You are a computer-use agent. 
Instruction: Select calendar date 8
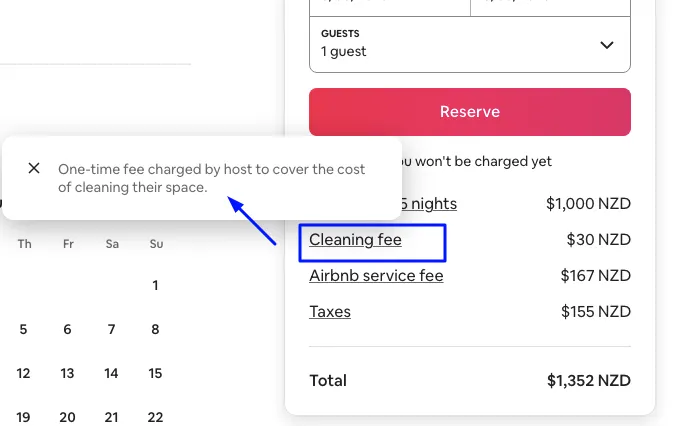click(155, 329)
